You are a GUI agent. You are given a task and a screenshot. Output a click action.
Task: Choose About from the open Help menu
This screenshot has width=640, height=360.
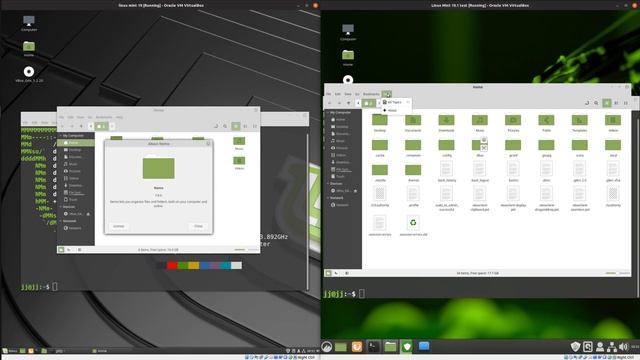point(396,110)
